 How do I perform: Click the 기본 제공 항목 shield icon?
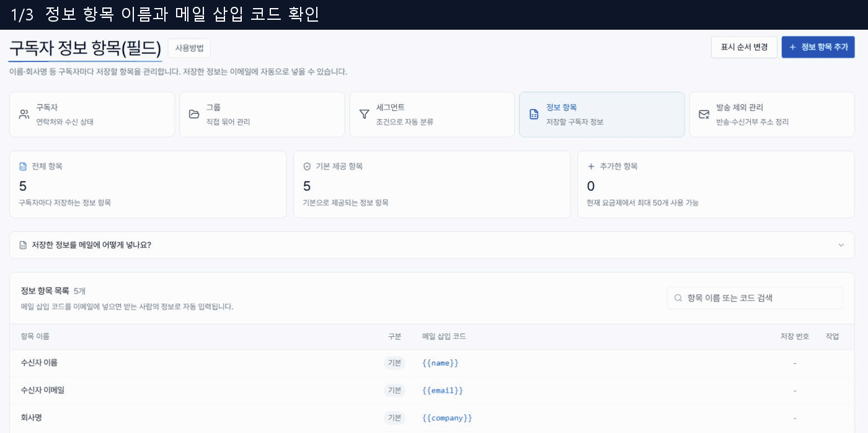307,167
